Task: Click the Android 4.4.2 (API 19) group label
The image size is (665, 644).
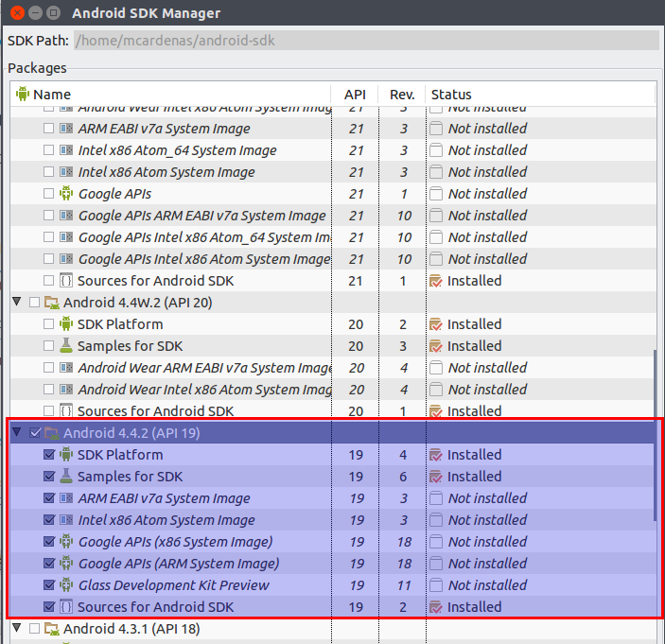Action: click(x=131, y=433)
